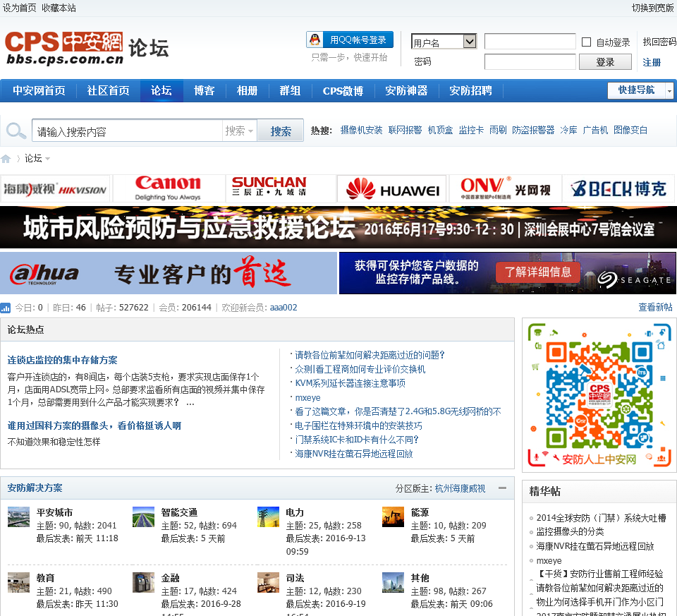The width and height of the screenshot is (677, 616).
Task: Click the magnifying glass search icon
Action: (x=16, y=131)
